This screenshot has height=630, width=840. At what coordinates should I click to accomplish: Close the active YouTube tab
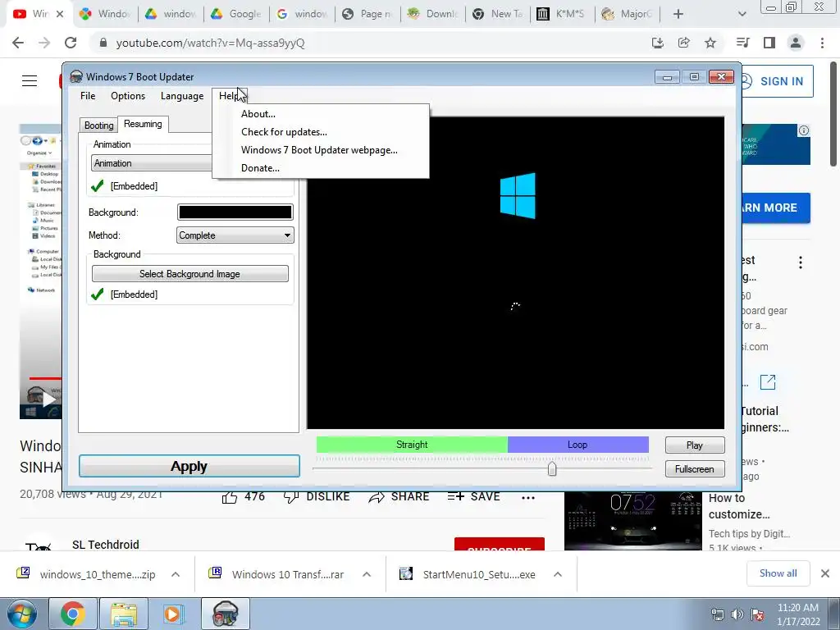60,14
